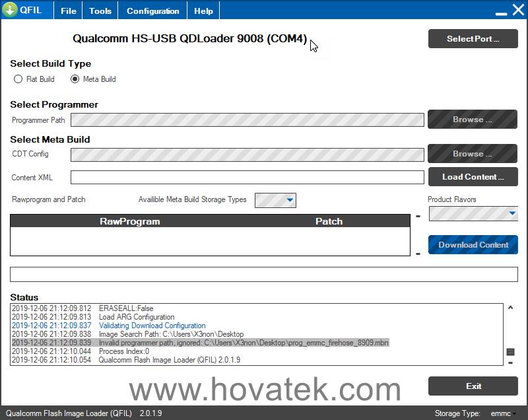Select the 'ERASEALL:False' log line
This screenshot has width=528, height=420.
82,308
